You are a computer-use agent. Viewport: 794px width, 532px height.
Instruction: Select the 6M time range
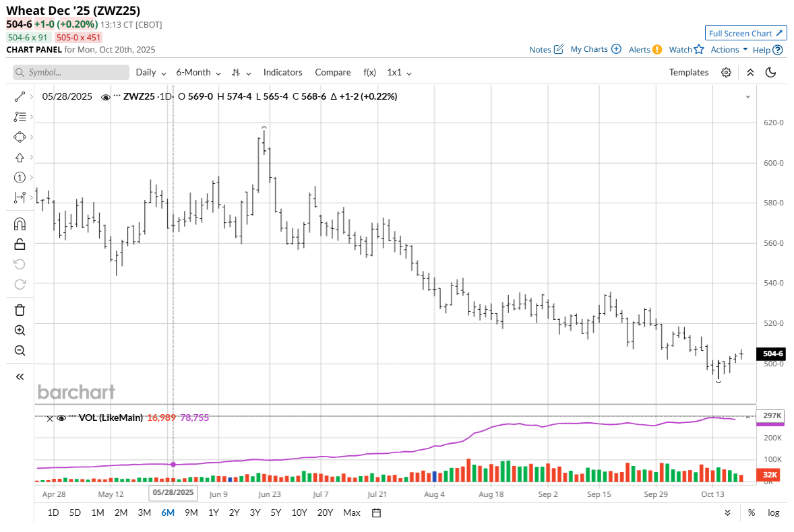click(x=168, y=512)
